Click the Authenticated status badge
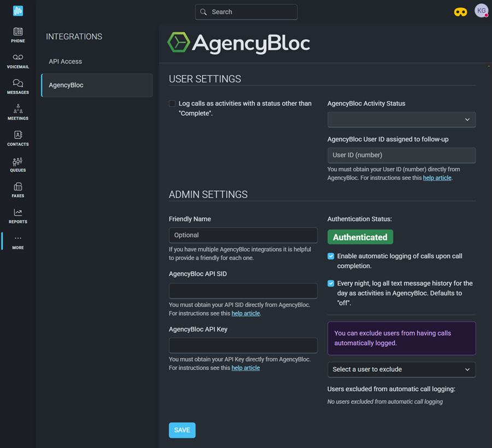Viewport: 492px width, 448px height. pos(360,237)
